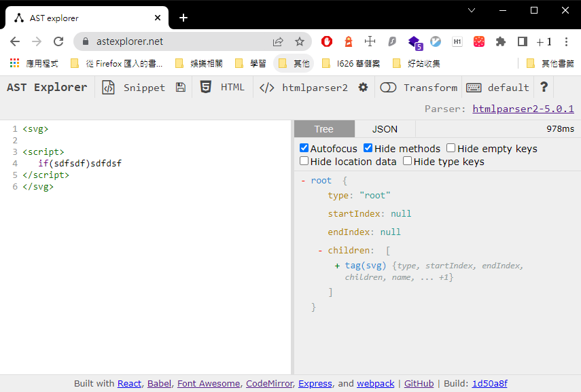Screen dimensions: 581x392
Task: Click the <script> tag on line 3
Action: click(43, 152)
